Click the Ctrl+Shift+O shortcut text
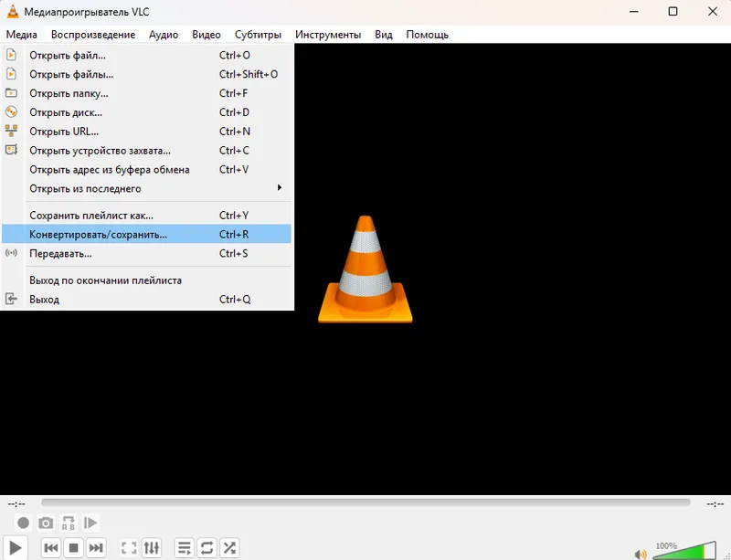Screen dimensions: 731x560 pos(249,74)
